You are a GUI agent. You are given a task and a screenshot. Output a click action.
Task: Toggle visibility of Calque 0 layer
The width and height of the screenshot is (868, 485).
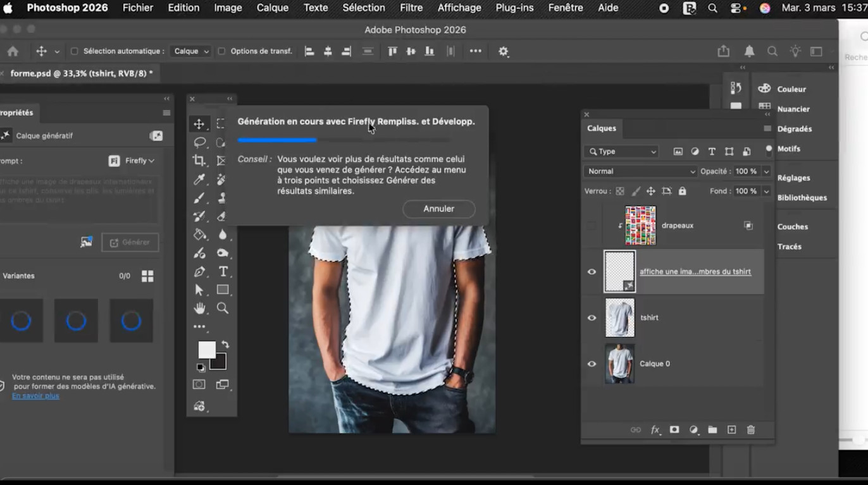(x=592, y=364)
